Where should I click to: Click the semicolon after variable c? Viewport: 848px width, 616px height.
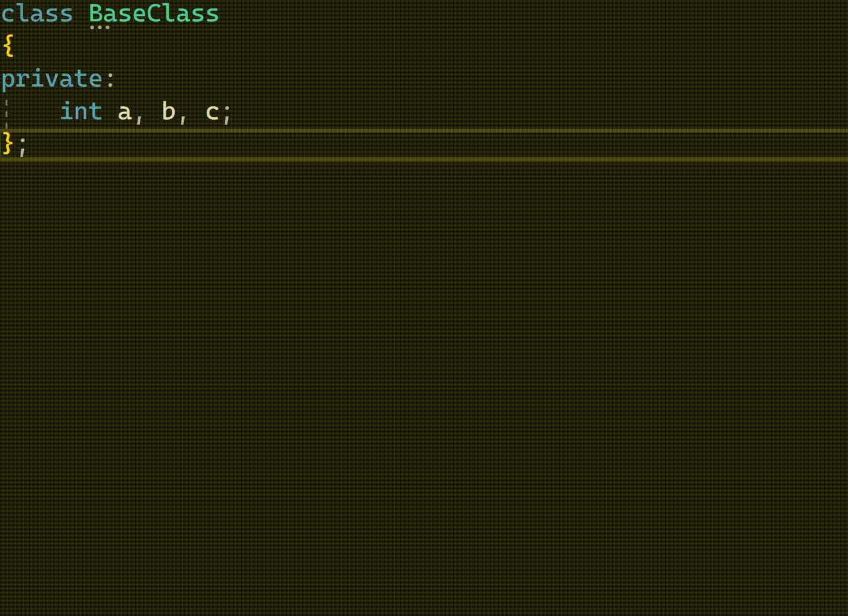pos(227,114)
